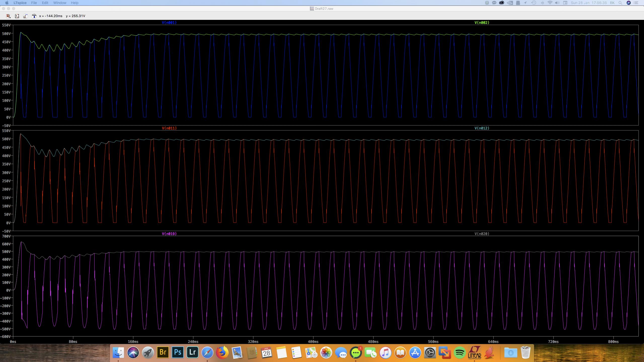
Task: Click the 700V label on bottom pane axis
Action: coord(6,236)
